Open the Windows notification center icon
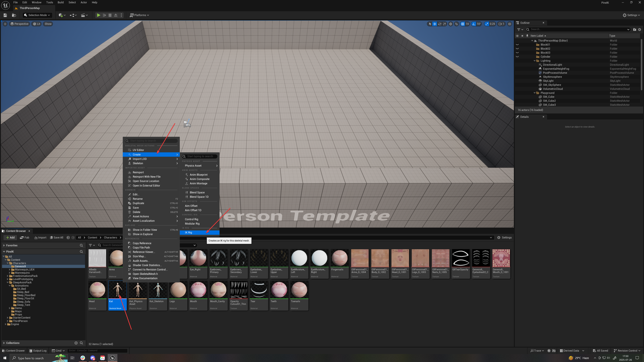This screenshot has width=644, height=362. coord(637,358)
